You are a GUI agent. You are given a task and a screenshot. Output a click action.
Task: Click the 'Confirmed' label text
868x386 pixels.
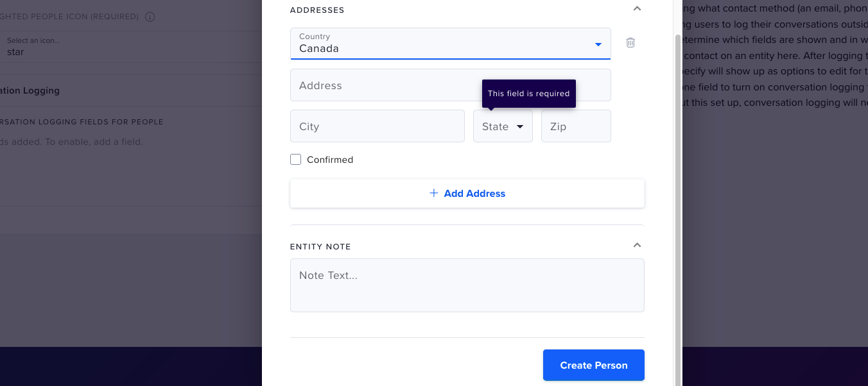pyautogui.click(x=330, y=160)
